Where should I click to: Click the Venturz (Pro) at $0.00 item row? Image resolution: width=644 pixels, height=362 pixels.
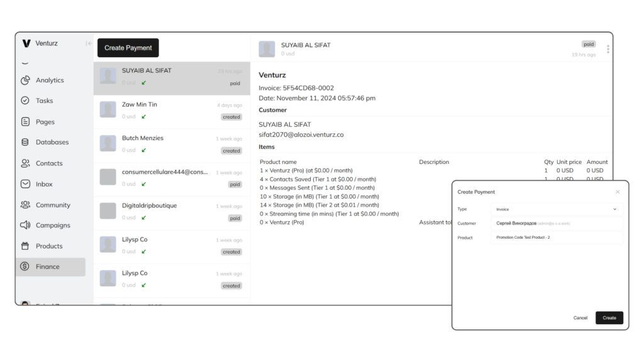pyautogui.click(x=306, y=170)
